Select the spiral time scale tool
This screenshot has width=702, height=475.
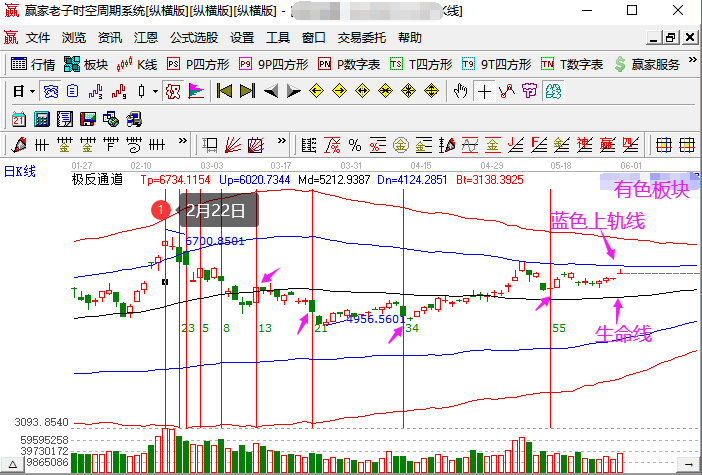[x=134, y=145]
